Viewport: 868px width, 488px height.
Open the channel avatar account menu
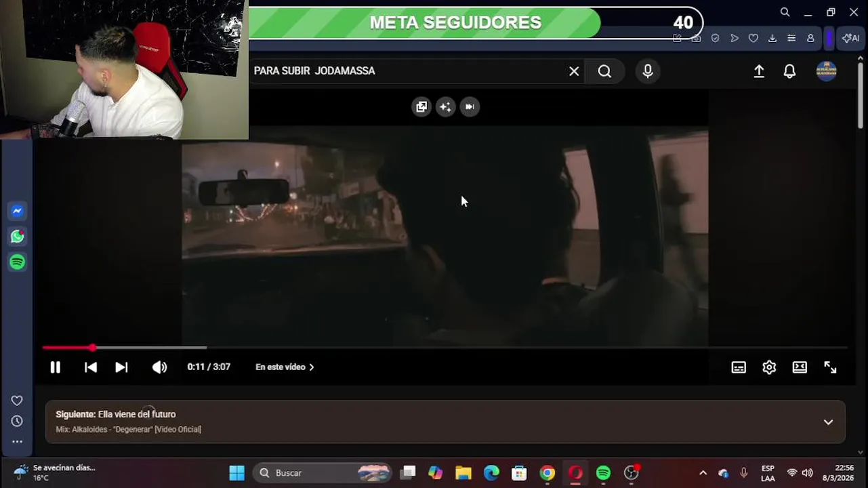(x=826, y=71)
